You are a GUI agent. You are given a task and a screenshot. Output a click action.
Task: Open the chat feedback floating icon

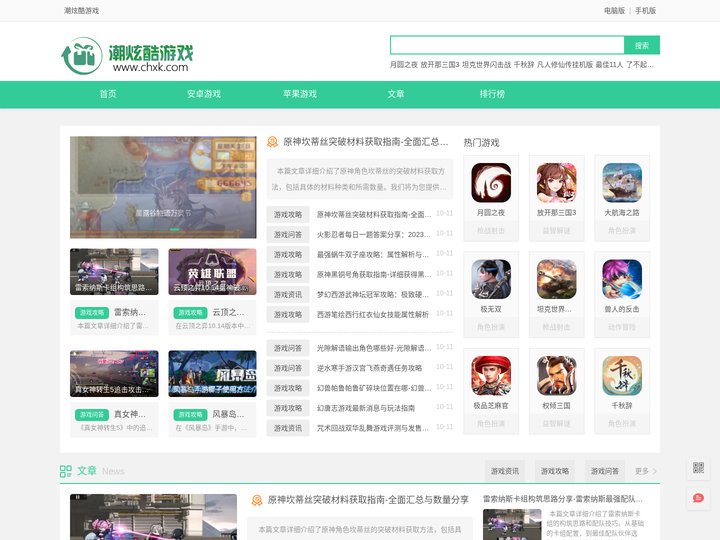click(x=698, y=498)
